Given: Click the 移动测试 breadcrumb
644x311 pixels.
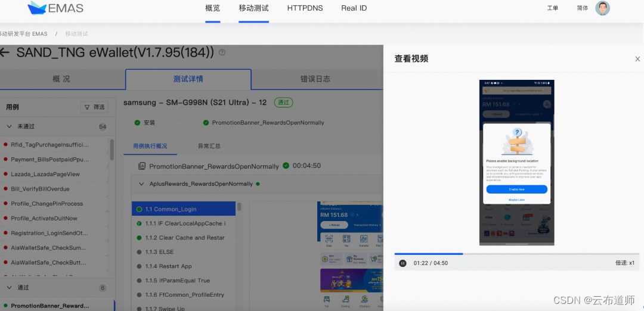Looking at the screenshot, I should coord(76,33).
